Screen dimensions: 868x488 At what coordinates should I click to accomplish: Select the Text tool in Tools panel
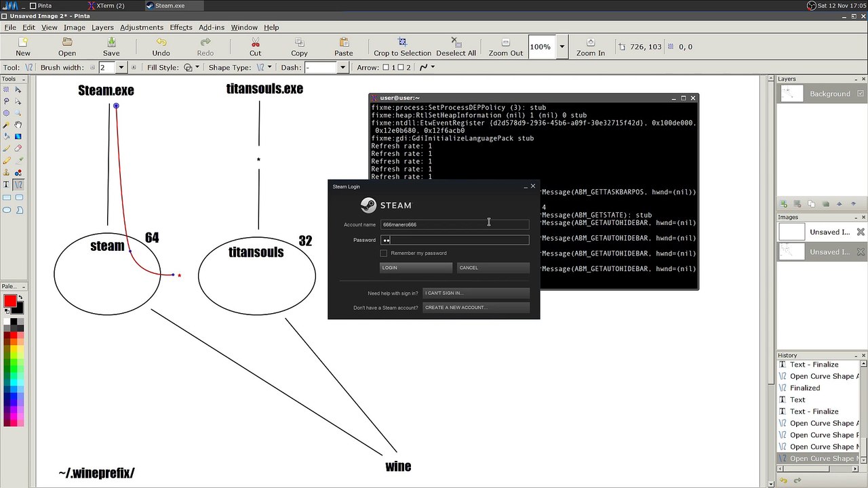coord(7,184)
